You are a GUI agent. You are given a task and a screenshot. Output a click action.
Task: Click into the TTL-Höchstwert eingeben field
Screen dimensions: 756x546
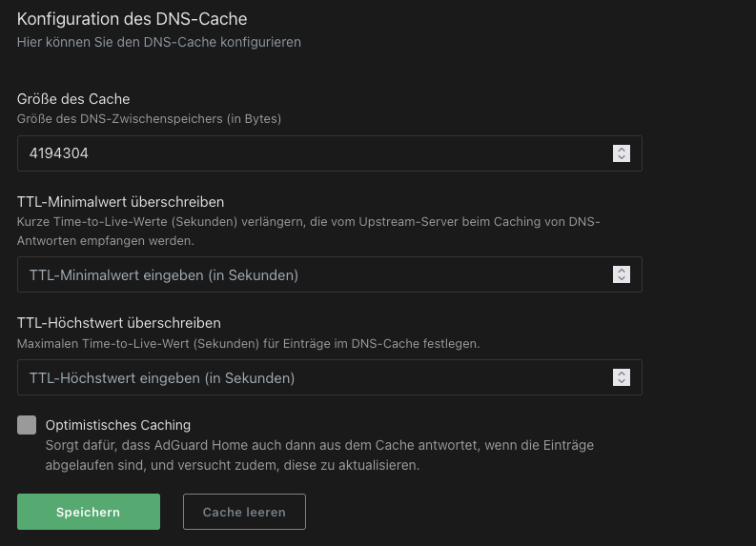305,378
